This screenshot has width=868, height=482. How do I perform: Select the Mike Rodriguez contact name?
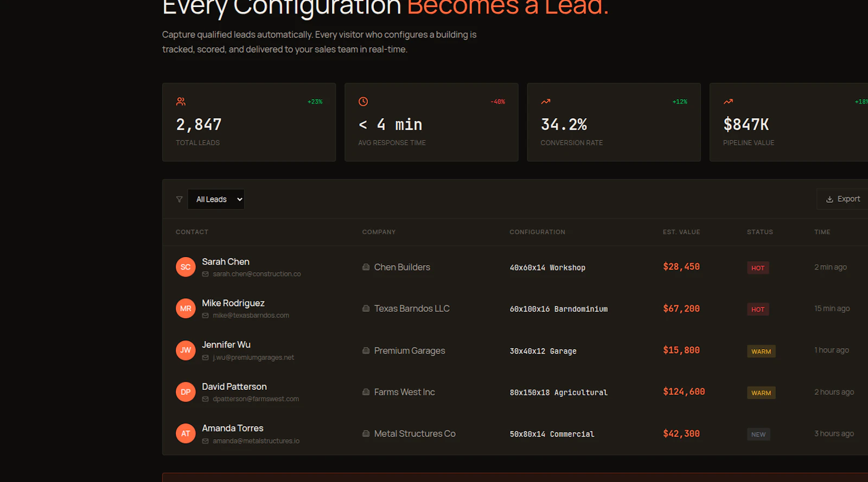click(233, 303)
